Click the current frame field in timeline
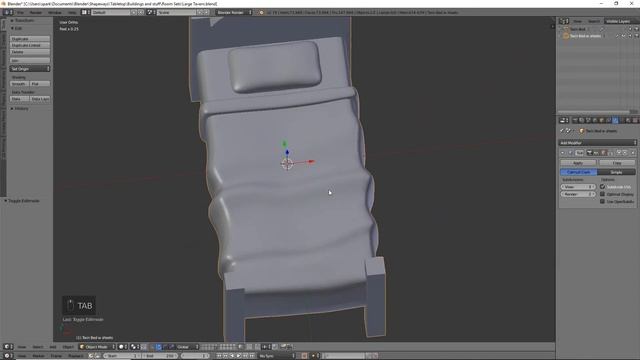Viewport: 640px width, 360px height. coord(194,356)
